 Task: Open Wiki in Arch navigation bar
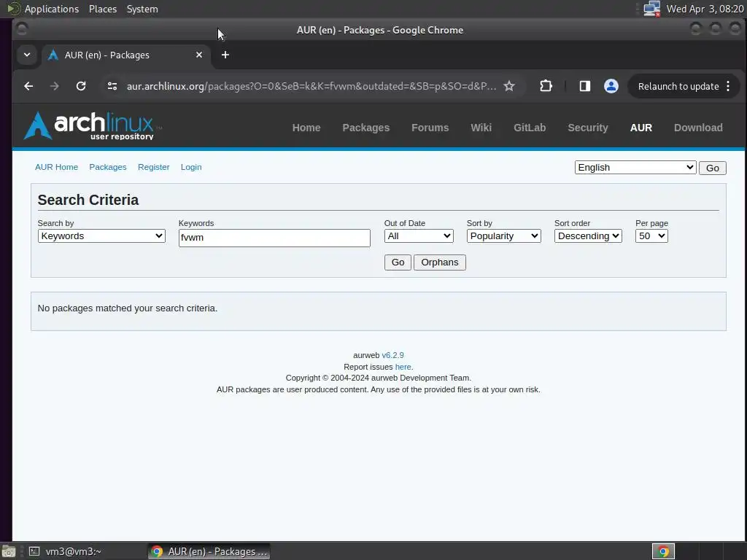pyautogui.click(x=481, y=128)
